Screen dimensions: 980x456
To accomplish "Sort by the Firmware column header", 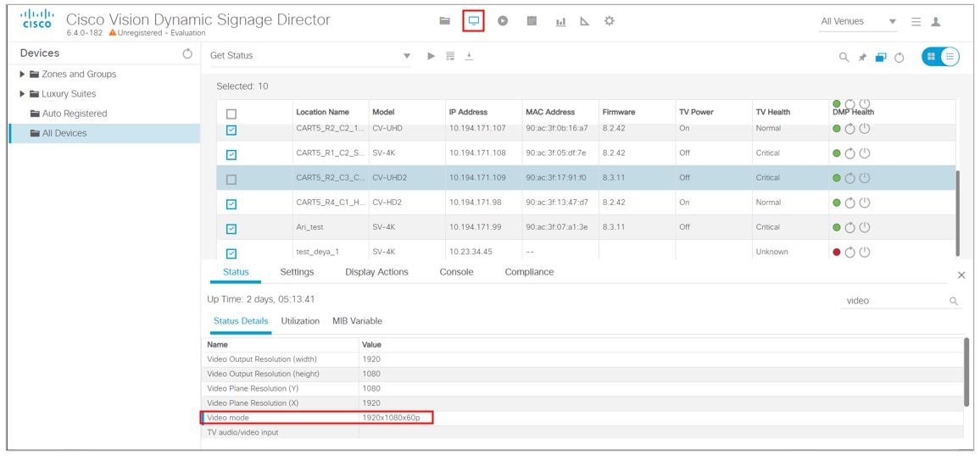I will [x=619, y=113].
